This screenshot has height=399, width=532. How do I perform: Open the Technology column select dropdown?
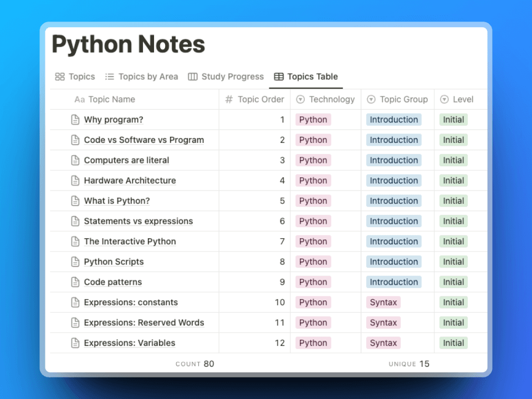coord(300,99)
